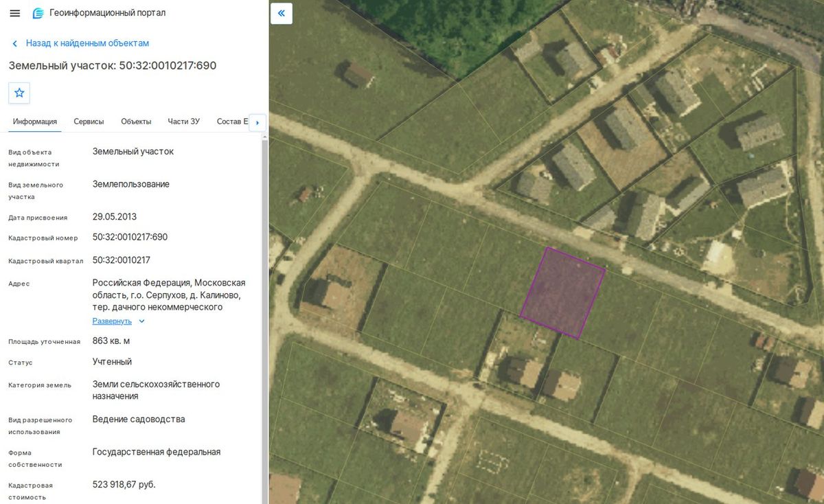Click the date value 29.05.2013
The image size is (824, 504).
[115, 216]
